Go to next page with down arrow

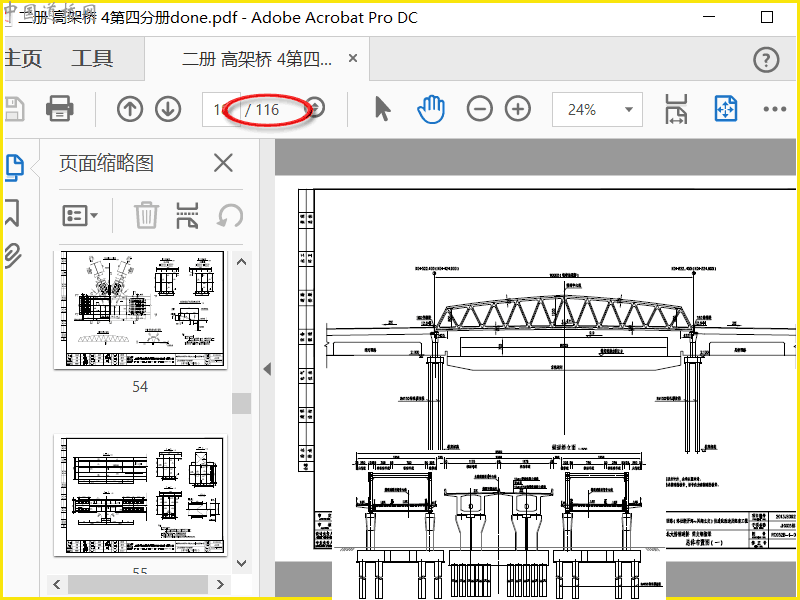(x=168, y=109)
